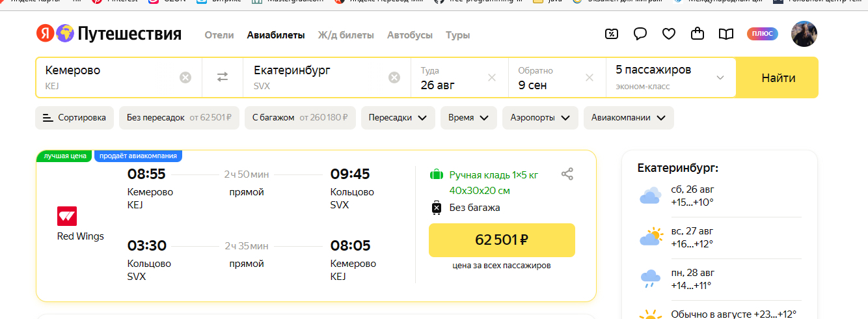The height and width of the screenshot is (319, 868).
Task: Expand the Пересадки filter dropdown
Action: [398, 118]
